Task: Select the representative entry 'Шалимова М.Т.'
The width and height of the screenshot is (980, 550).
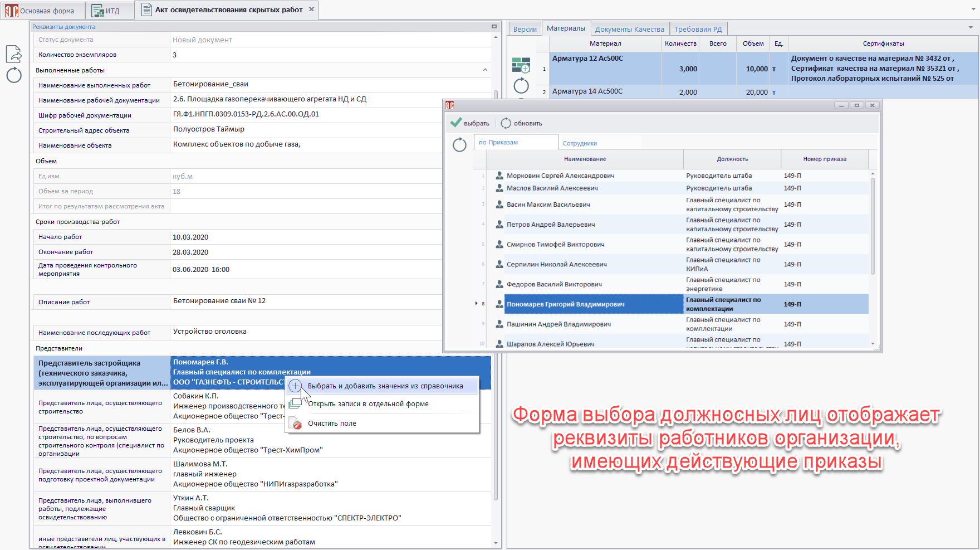Action: pos(331,474)
